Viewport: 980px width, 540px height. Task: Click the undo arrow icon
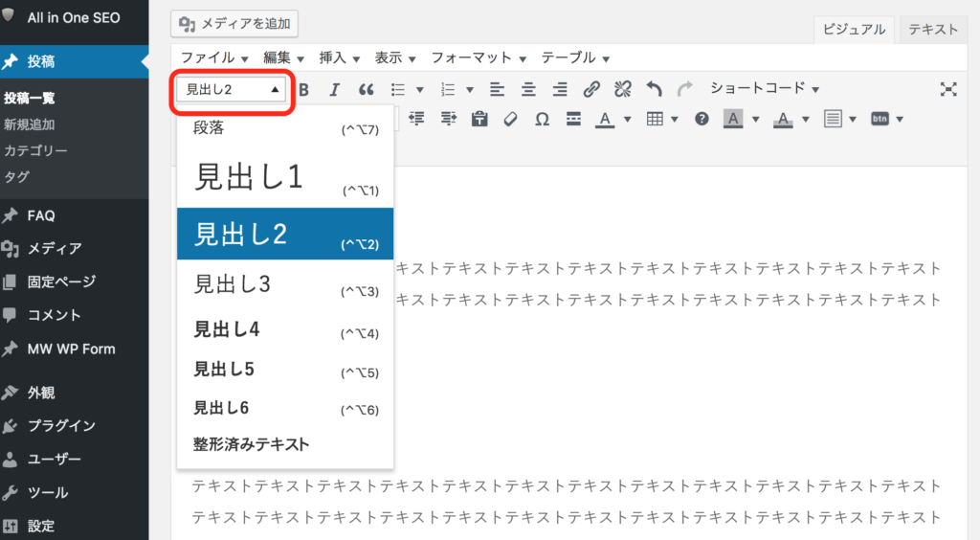pyautogui.click(x=655, y=89)
